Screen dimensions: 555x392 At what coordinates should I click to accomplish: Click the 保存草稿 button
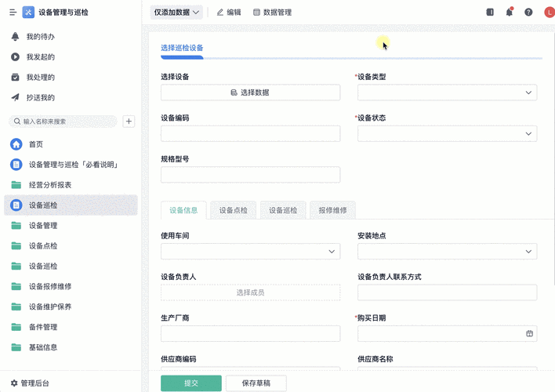tap(256, 383)
